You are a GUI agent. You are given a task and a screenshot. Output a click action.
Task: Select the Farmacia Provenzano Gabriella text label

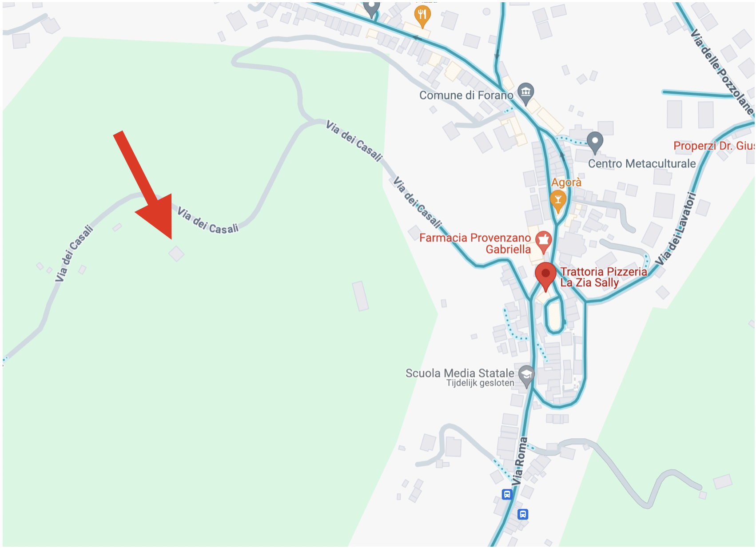coord(475,243)
